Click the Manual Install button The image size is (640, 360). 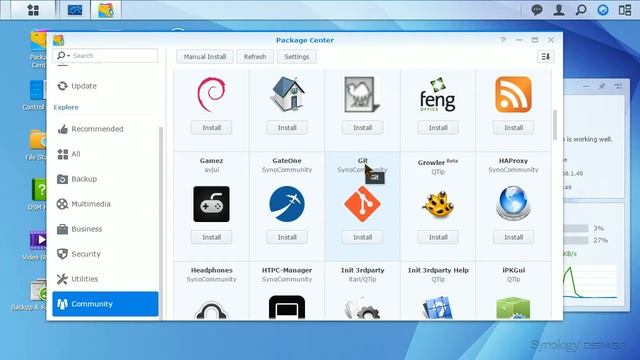[205, 57]
